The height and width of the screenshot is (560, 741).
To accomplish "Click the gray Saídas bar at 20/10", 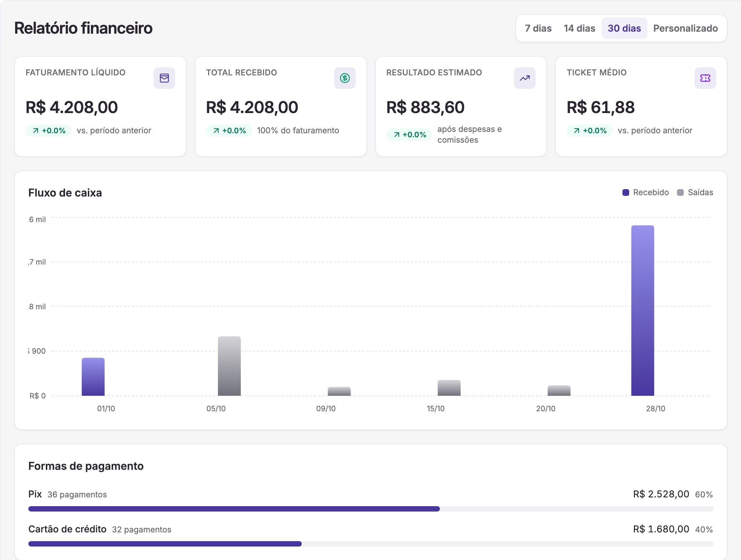I will [559, 391].
